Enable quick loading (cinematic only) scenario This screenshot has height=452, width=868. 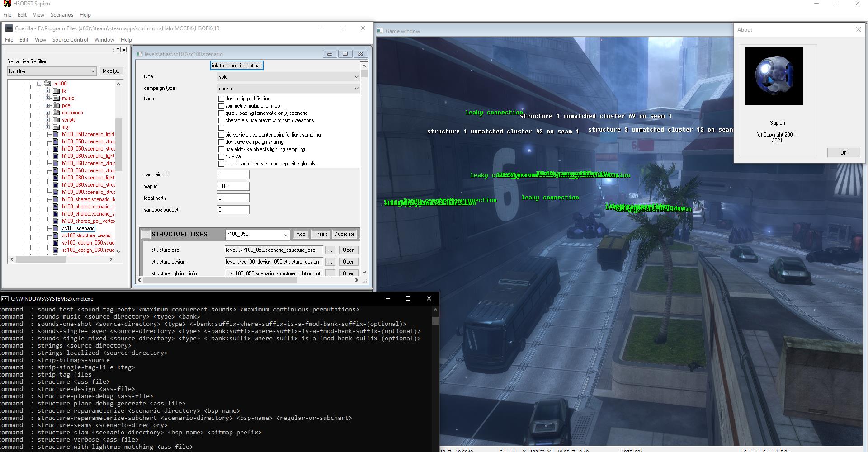222,113
